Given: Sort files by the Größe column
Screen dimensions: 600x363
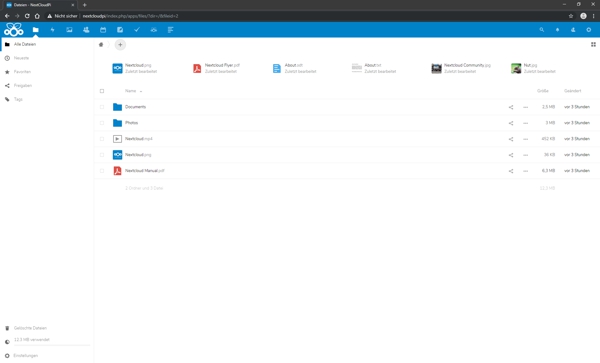Looking at the screenshot, I should coord(543,91).
